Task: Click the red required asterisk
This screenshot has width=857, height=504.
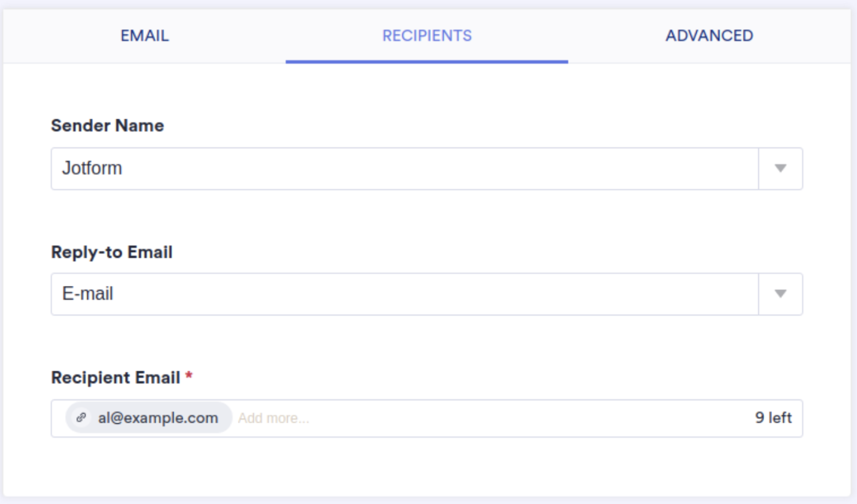Action: [189, 376]
